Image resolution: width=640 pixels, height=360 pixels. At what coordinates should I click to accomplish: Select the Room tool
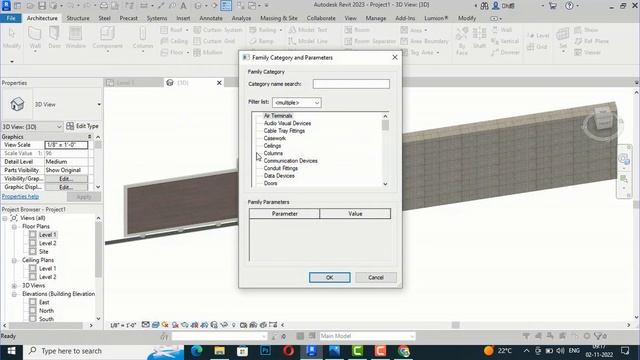pos(357,30)
